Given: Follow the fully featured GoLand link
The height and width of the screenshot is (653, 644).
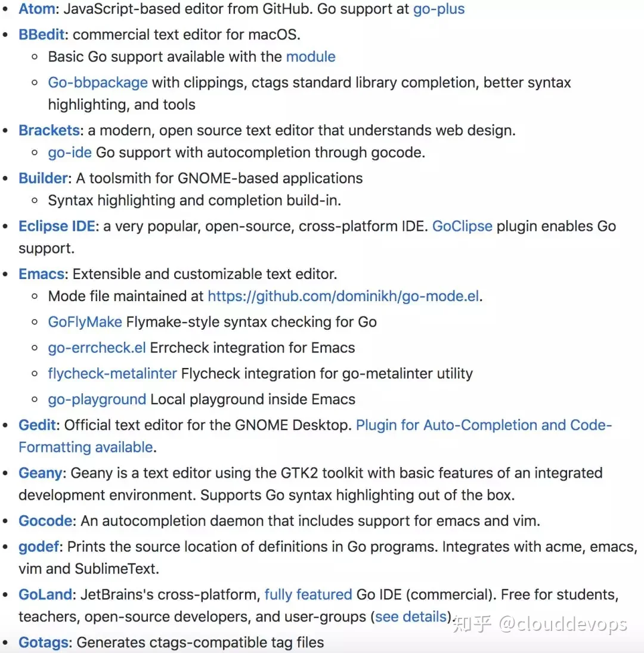Looking at the screenshot, I should [308, 595].
